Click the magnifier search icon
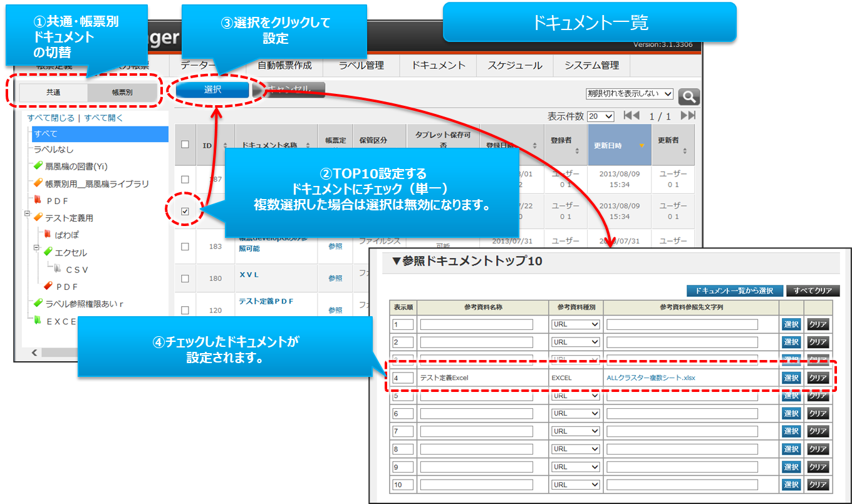The height and width of the screenshot is (504, 852). 689,96
